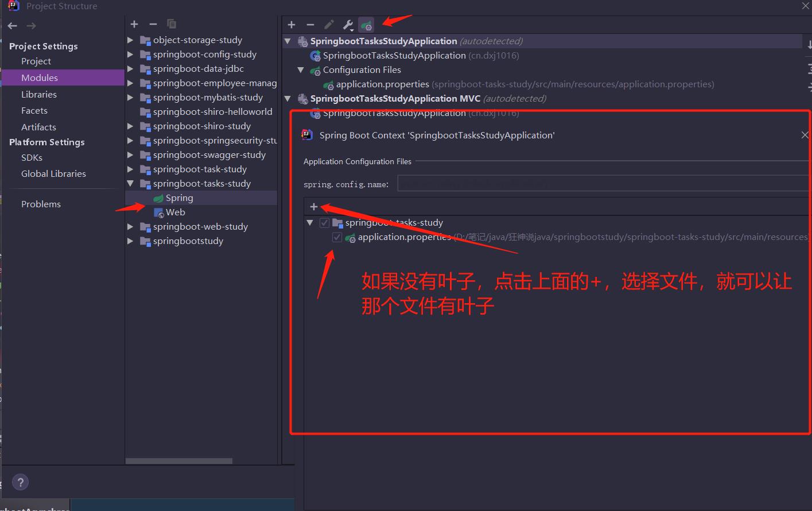812x511 pixels.
Task: Select the springboot-swagger-study module
Action: [209, 155]
